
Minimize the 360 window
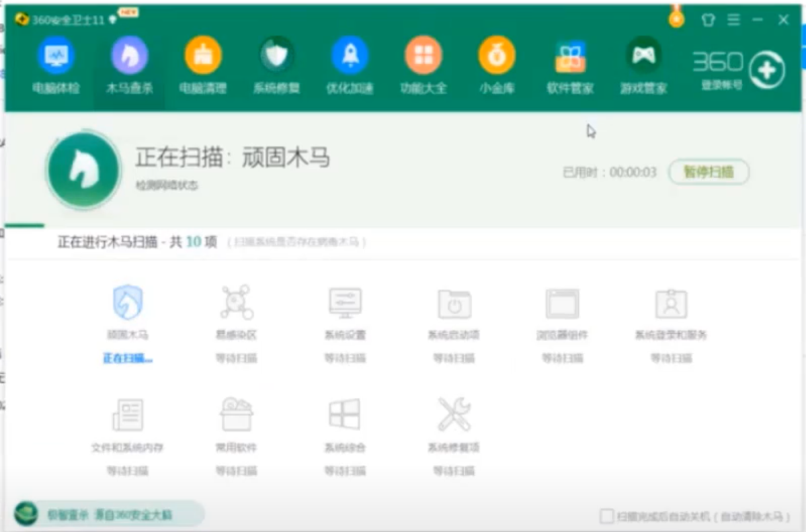(758, 20)
